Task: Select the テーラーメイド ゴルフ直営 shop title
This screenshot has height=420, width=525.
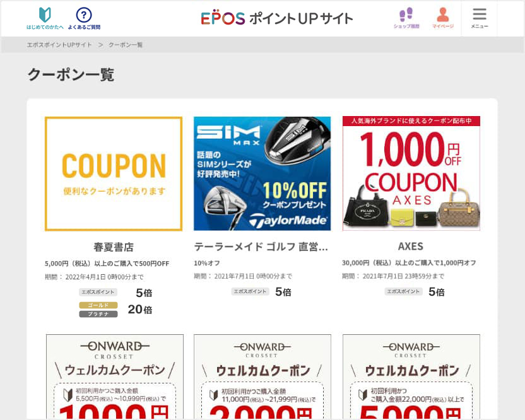Action: [261, 247]
